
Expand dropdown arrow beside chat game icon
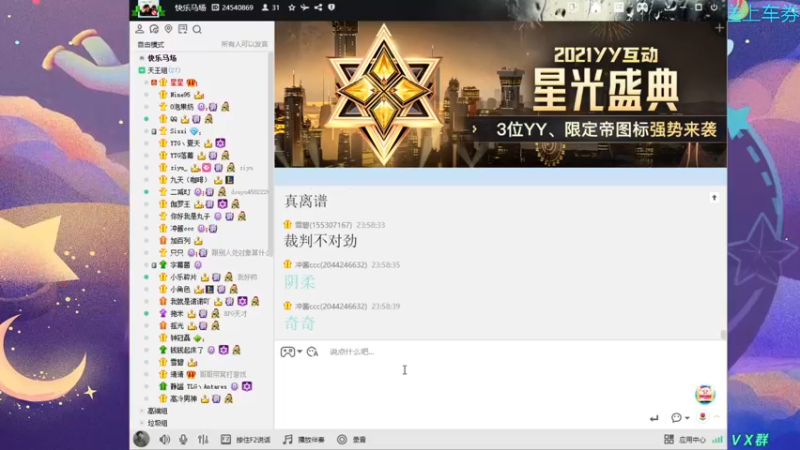299,352
